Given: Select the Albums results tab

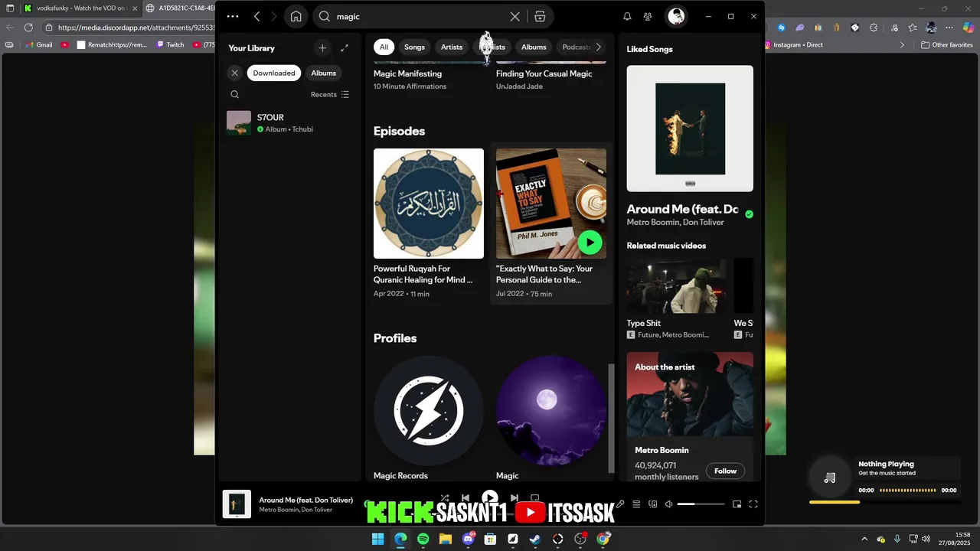Looking at the screenshot, I should (x=534, y=47).
